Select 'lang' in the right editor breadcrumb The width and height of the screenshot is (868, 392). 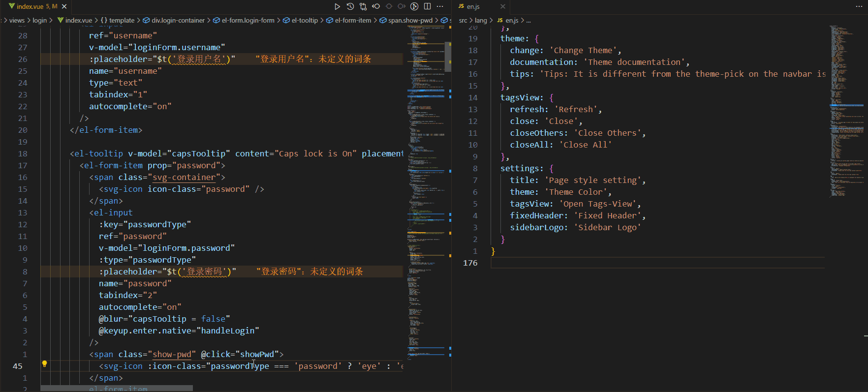[x=481, y=20]
